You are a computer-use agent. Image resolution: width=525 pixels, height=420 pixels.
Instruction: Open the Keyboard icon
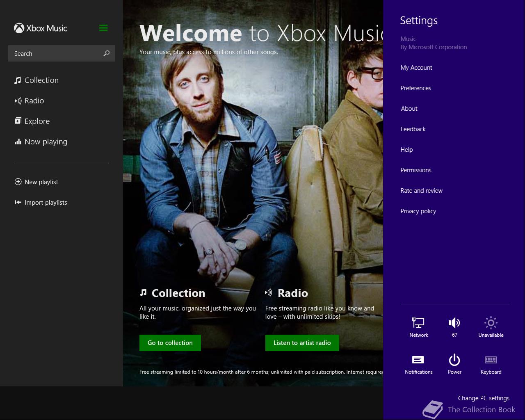[491, 360]
